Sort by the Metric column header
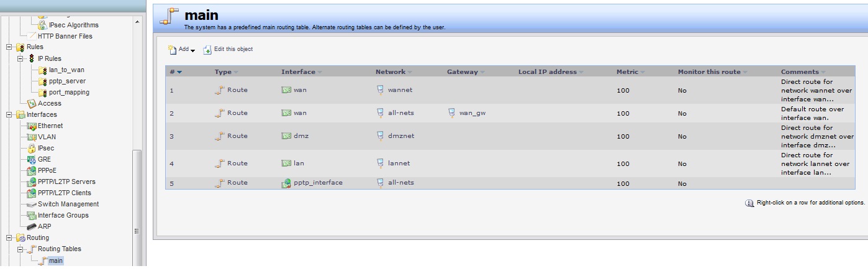The width and height of the screenshot is (868, 276). (x=631, y=72)
